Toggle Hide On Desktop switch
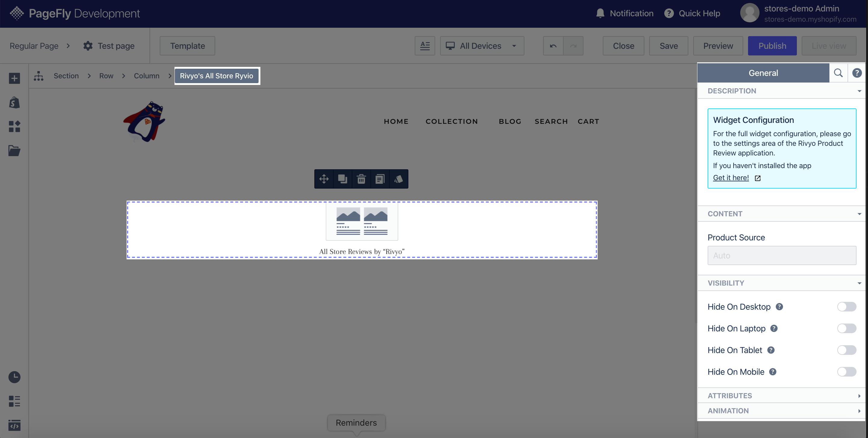The image size is (868, 438). click(846, 307)
